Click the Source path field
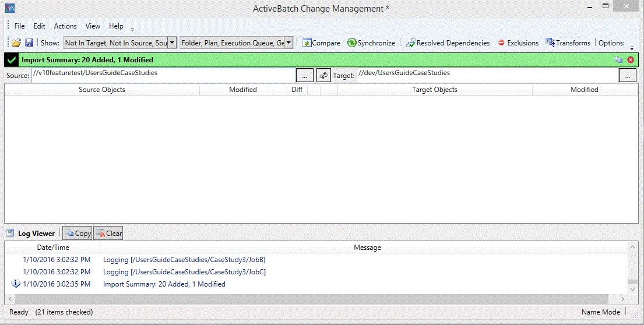 [x=163, y=75]
